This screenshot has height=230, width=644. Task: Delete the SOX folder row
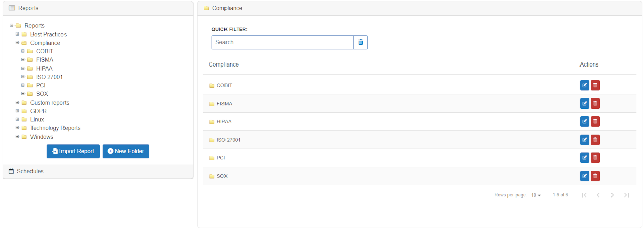pyautogui.click(x=595, y=176)
